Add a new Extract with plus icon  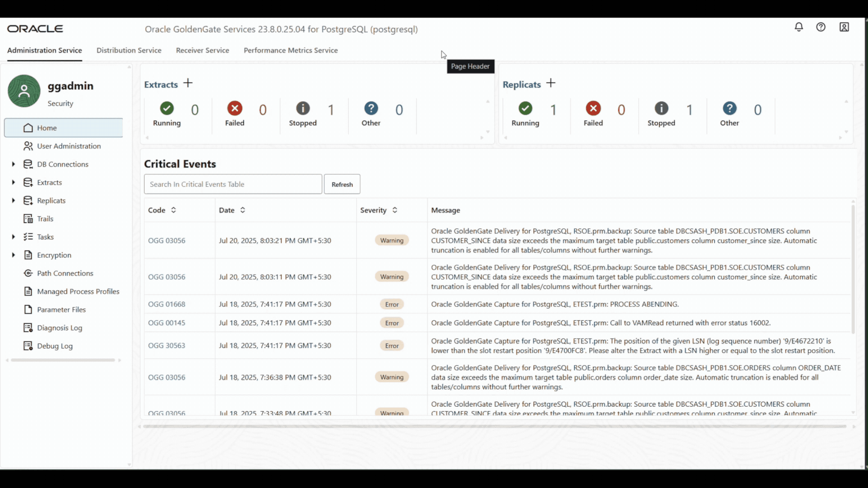(x=188, y=83)
